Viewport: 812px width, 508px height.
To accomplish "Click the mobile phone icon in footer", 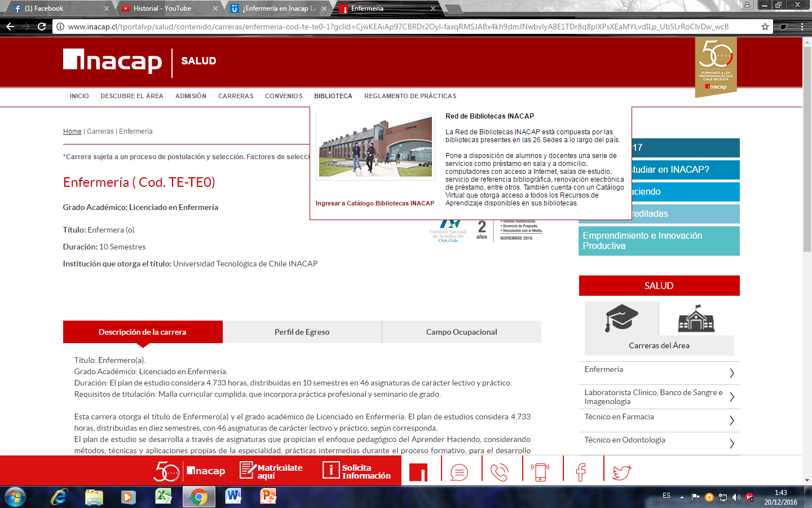I will 540,472.
